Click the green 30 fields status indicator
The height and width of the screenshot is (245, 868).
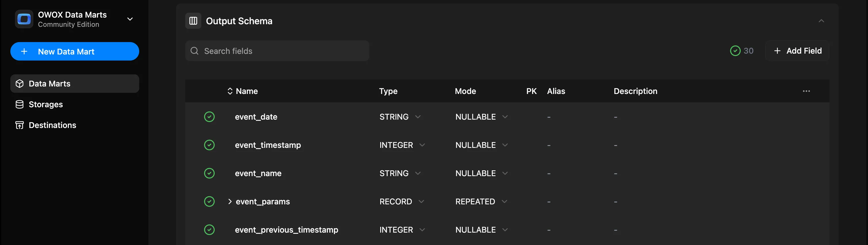point(741,51)
